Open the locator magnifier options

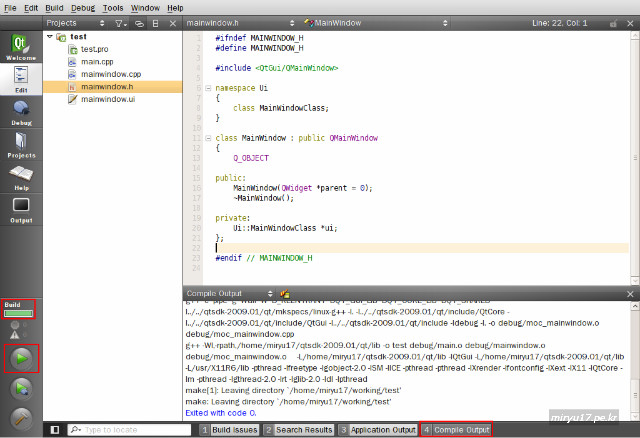76,430
